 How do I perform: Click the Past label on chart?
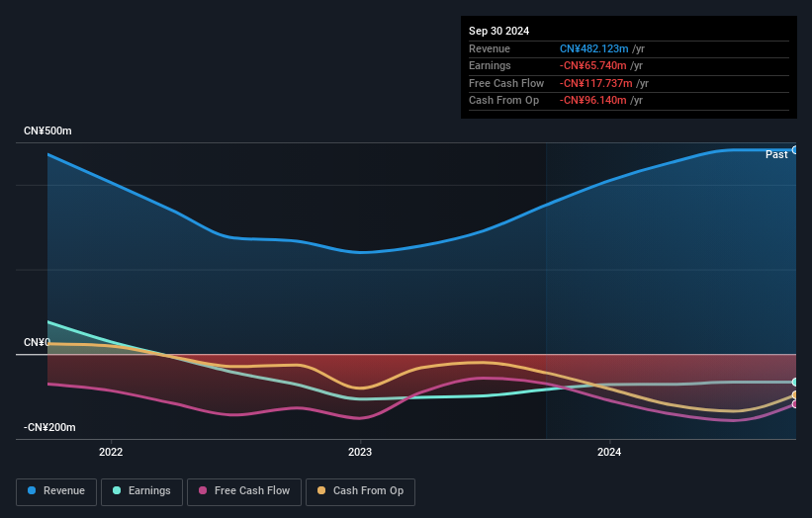click(x=776, y=155)
